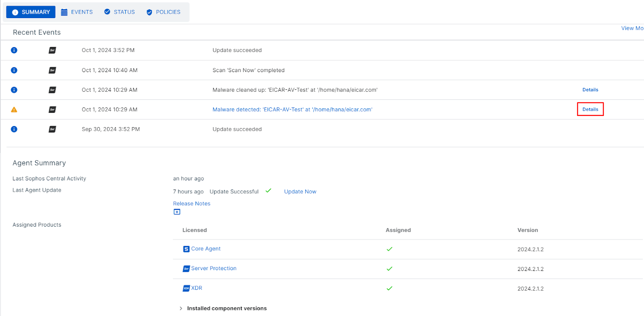
Task: Click server icon on Sep 30 update row
Action: click(x=52, y=129)
